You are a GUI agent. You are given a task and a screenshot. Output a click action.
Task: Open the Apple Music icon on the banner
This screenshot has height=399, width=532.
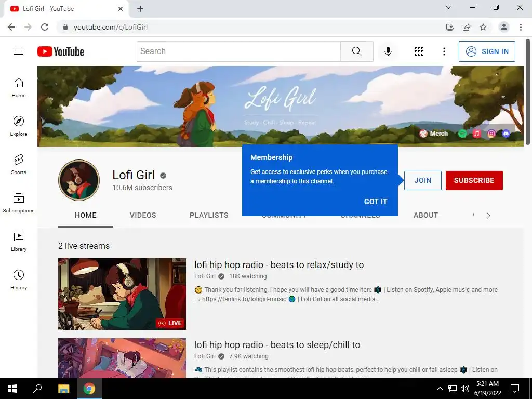coord(477,134)
